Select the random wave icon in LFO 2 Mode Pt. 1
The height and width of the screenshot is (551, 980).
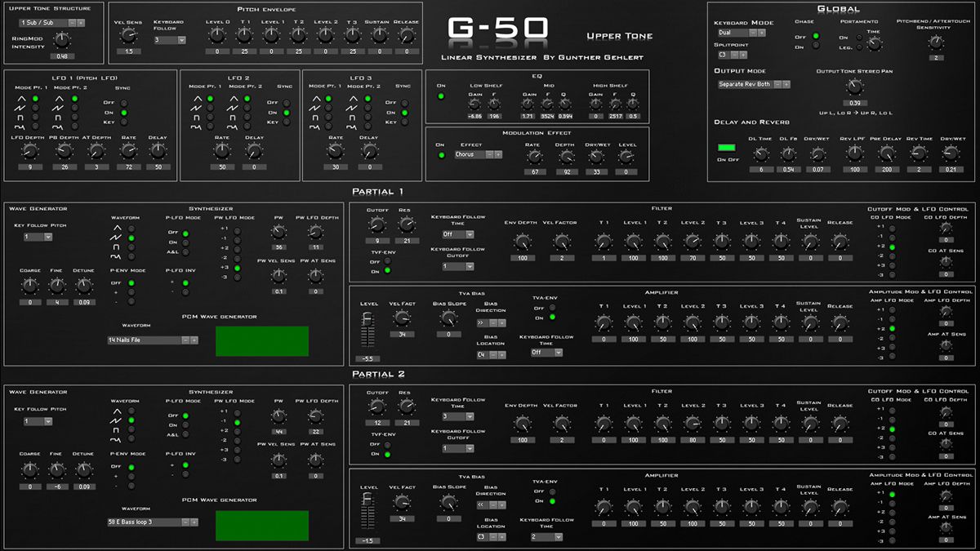coord(209,127)
